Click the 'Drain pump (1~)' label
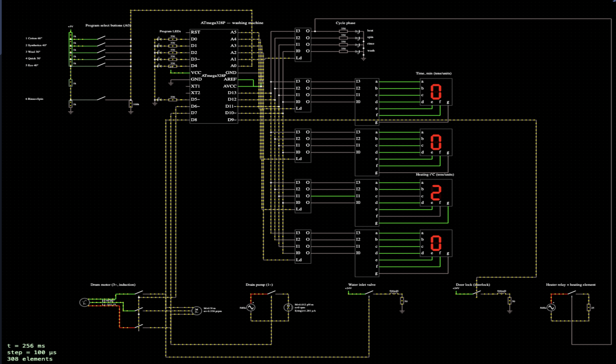This screenshot has height=364, width=616. [x=259, y=285]
